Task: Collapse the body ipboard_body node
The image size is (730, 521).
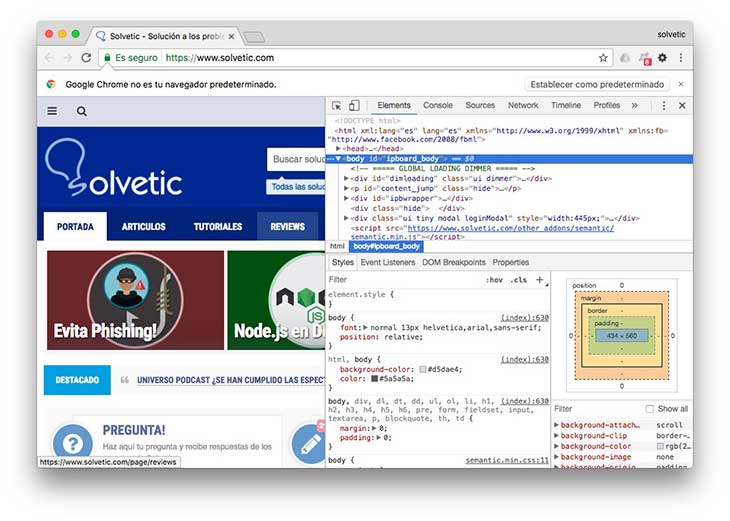Action: (x=338, y=159)
